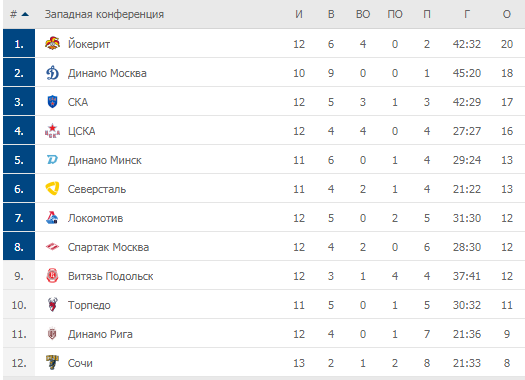Open the Локомотив team page link

click(x=95, y=218)
